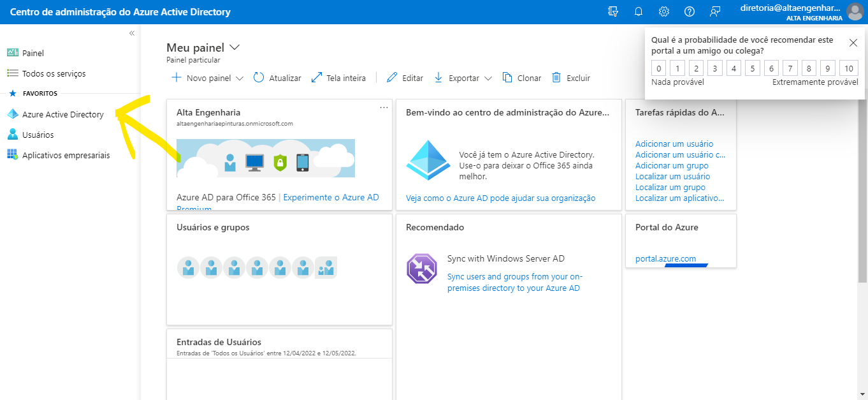This screenshot has height=400, width=868.
Task: Select rating 0 in the survey
Action: 659,69
